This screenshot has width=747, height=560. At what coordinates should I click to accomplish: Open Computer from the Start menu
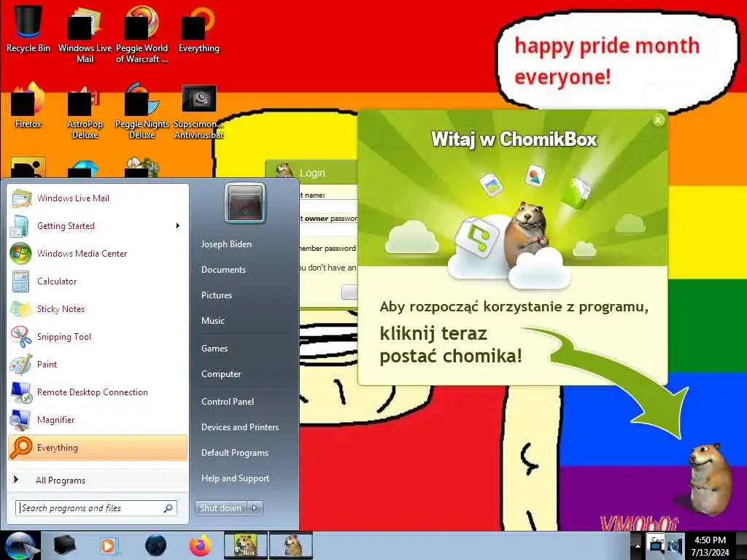tap(221, 374)
